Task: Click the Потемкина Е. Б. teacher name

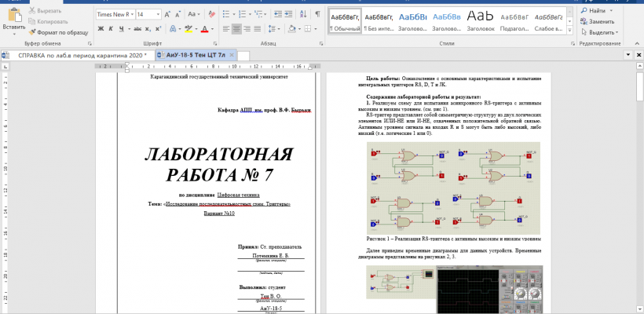Action: tap(271, 255)
